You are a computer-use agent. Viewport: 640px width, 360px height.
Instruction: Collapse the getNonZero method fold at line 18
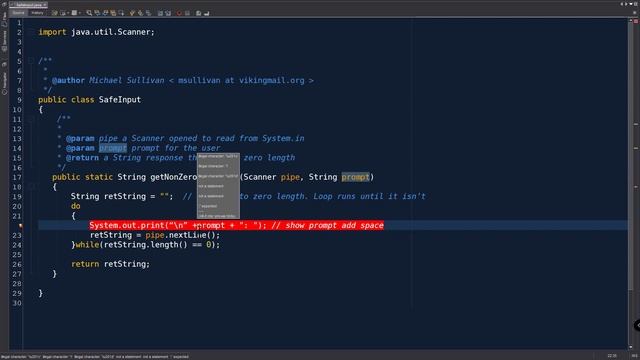(x=31, y=187)
